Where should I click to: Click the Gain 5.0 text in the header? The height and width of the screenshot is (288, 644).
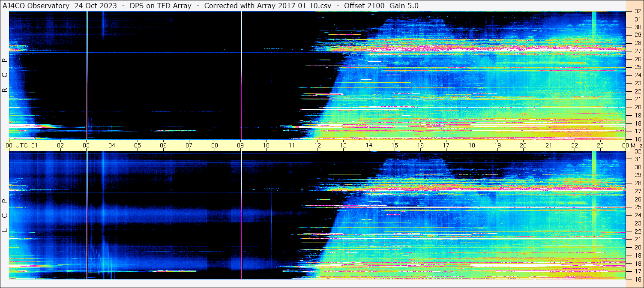[404, 6]
